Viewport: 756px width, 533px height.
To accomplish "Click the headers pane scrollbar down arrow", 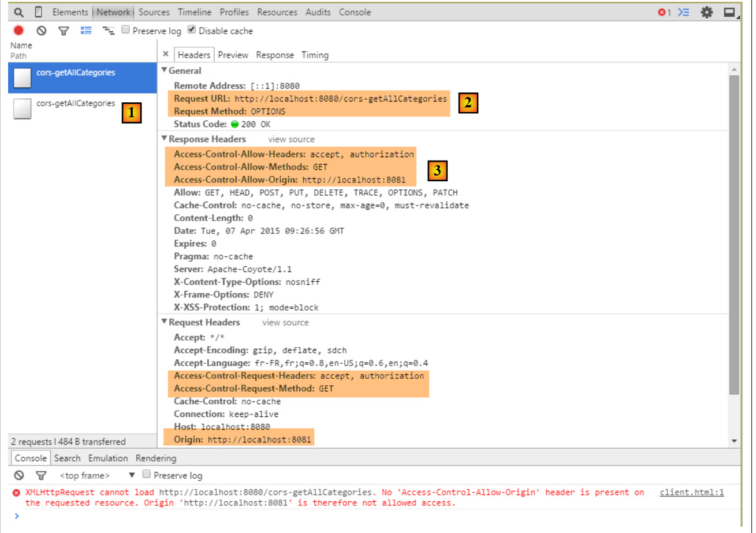I will click(735, 441).
